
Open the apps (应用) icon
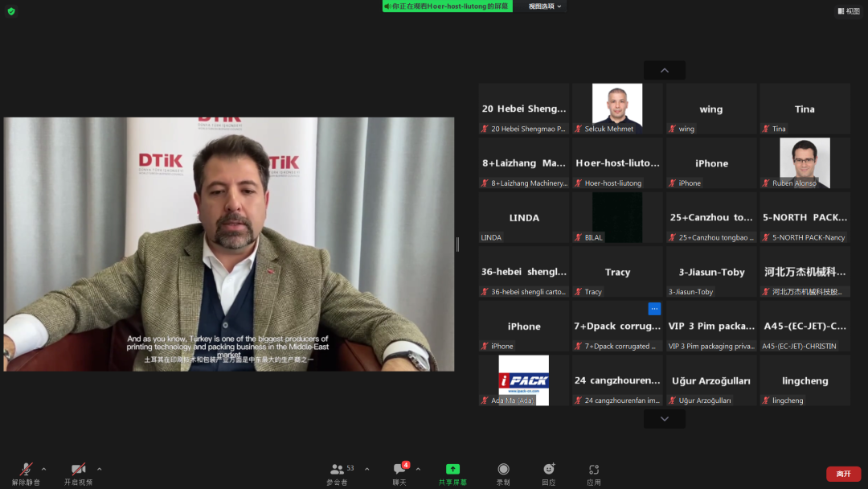tap(594, 469)
